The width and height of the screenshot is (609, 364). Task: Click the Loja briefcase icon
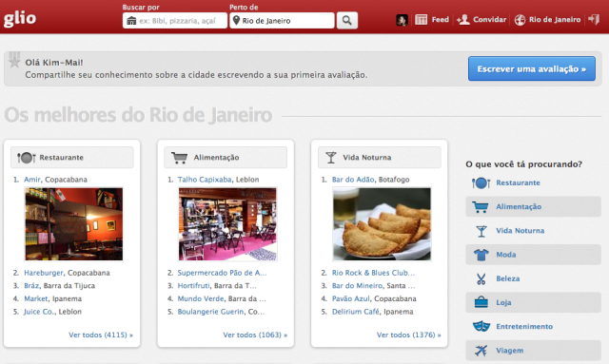coord(481,302)
